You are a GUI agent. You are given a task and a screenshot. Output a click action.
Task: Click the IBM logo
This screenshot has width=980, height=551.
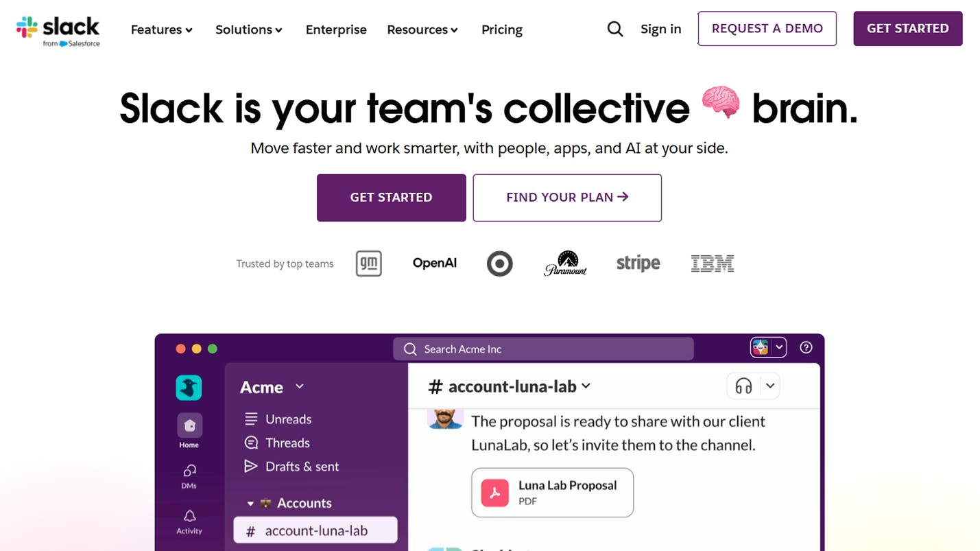[713, 263]
